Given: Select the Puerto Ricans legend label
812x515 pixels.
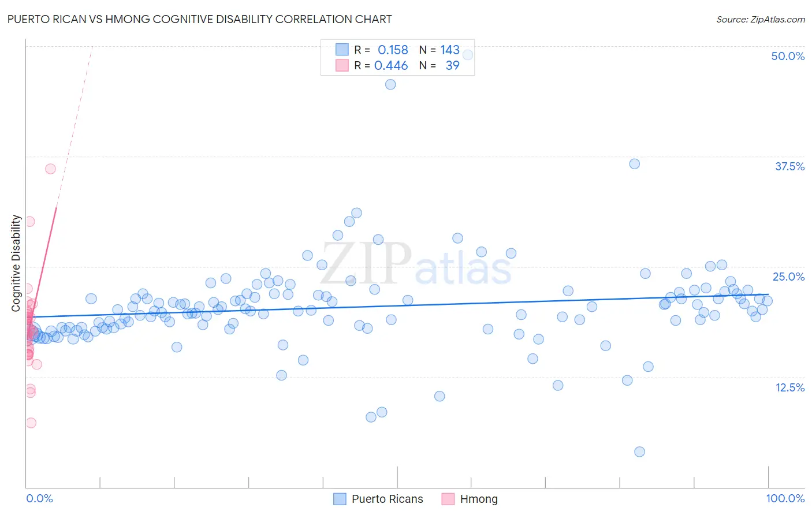Looking at the screenshot, I should (388, 499).
